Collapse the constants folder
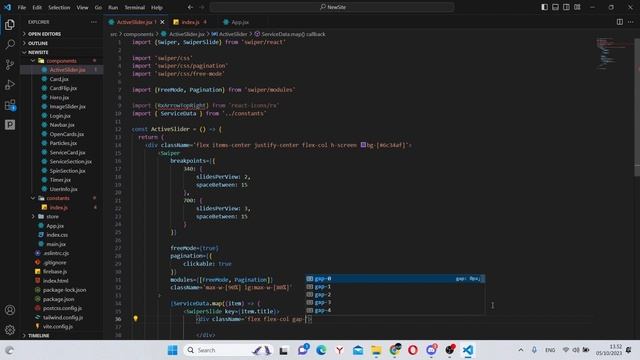 (x=58, y=198)
